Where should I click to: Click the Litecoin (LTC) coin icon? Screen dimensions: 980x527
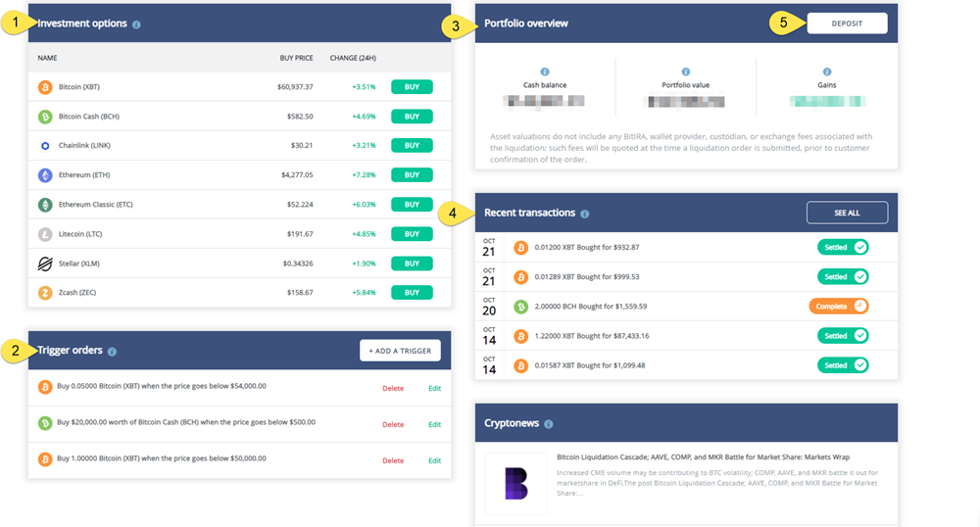click(x=45, y=234)
